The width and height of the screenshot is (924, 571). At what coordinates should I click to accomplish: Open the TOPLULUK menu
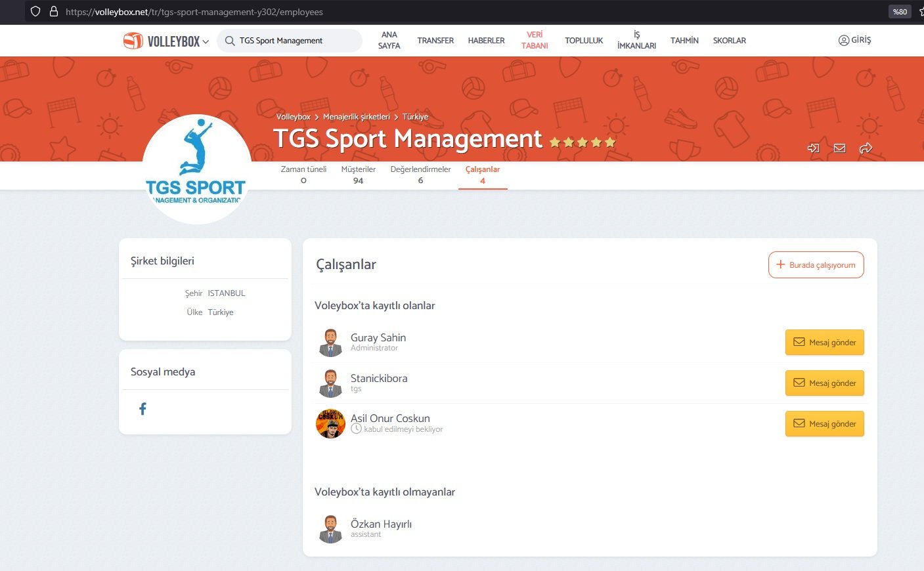click(584, 41)
